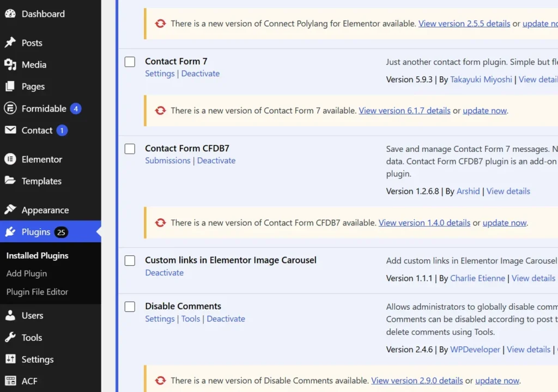Click the Formidable forms icon
Screen dimensions: 558x392
[10, 108]
